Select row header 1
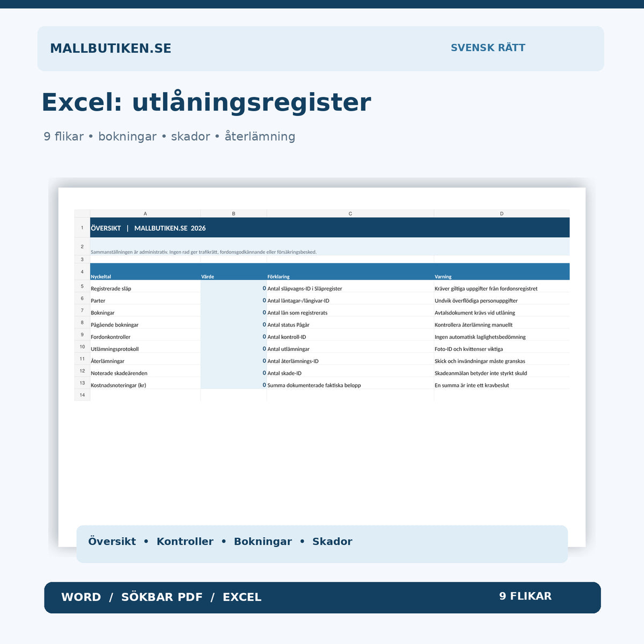 coord(82,228)
